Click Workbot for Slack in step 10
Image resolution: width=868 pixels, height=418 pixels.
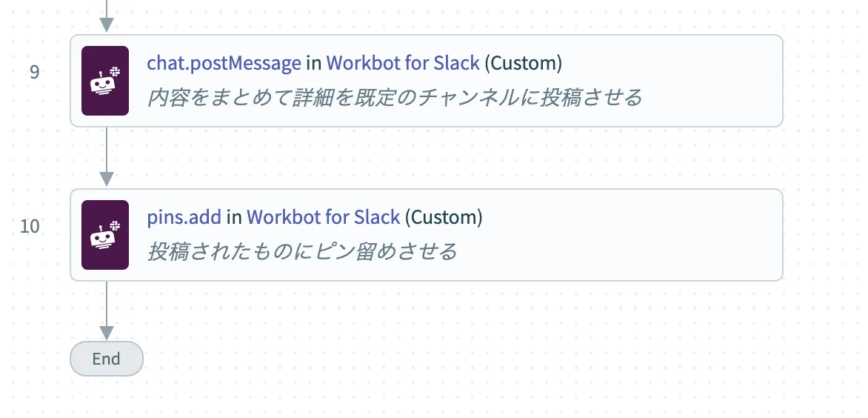coord(323,217)
